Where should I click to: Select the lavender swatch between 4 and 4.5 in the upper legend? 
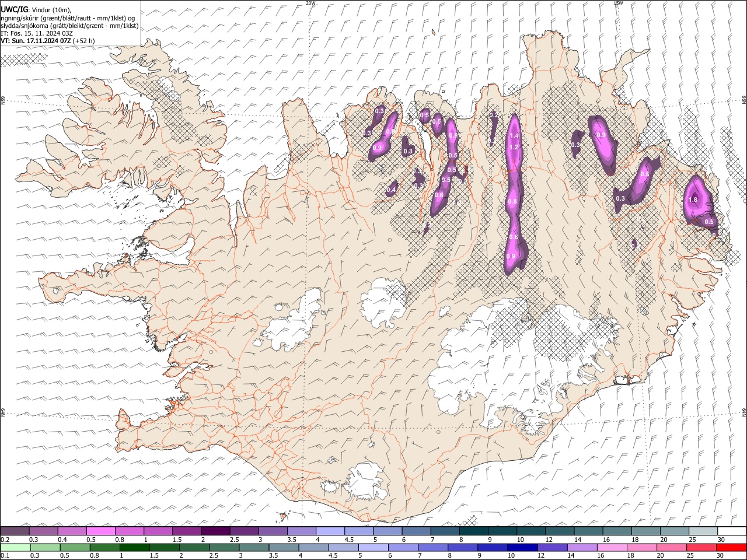330,531
